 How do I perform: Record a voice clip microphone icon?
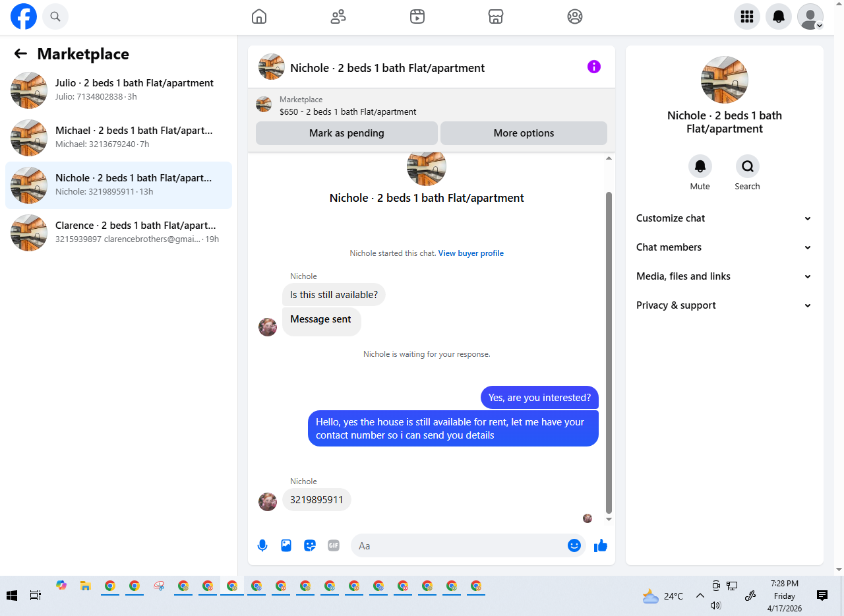pyautogui.click(x=262, y=545)
